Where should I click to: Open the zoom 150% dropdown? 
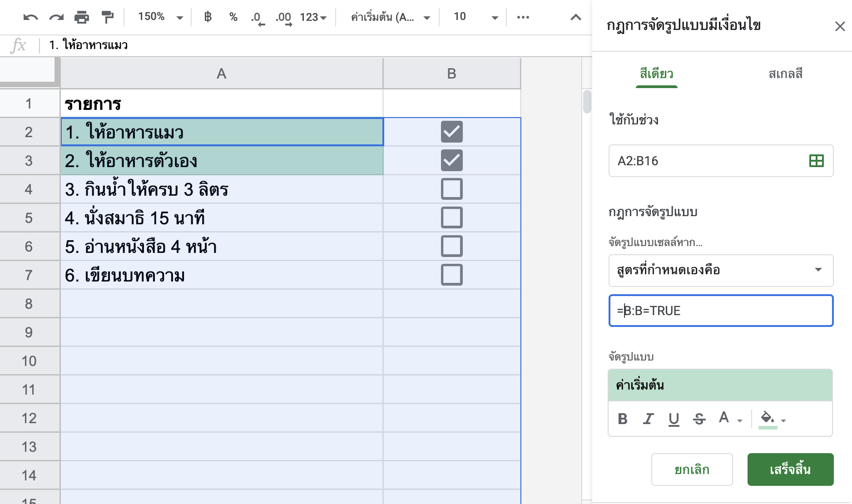160,17
